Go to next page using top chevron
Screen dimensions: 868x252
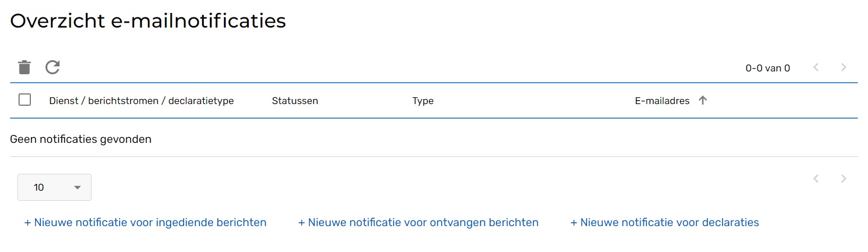coord(843,68)
